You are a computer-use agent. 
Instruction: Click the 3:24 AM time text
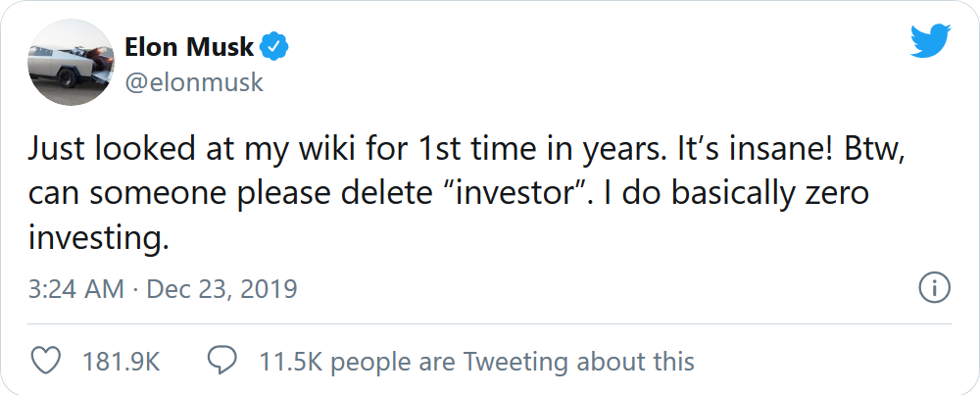[76, 289]
